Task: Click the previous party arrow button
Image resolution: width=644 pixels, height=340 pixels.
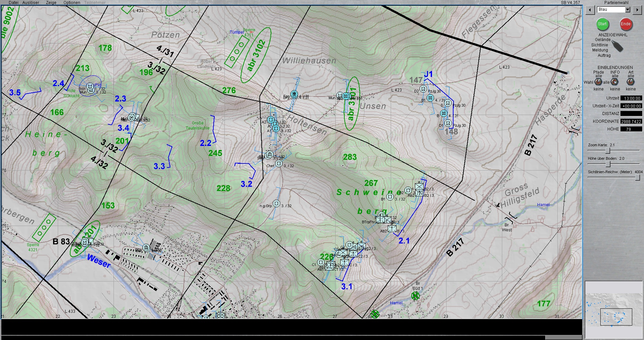Action: click(590, 10)
